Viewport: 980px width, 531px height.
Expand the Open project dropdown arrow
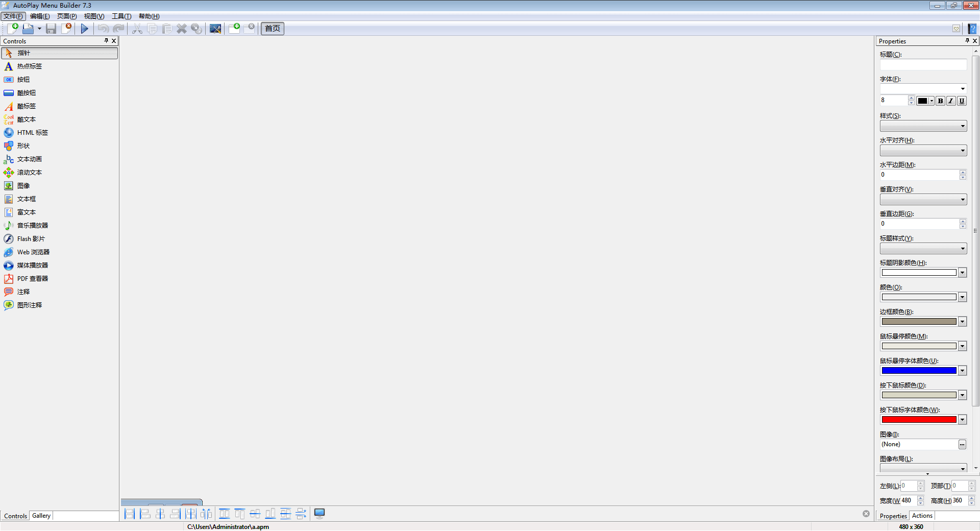tap(39, 29)
